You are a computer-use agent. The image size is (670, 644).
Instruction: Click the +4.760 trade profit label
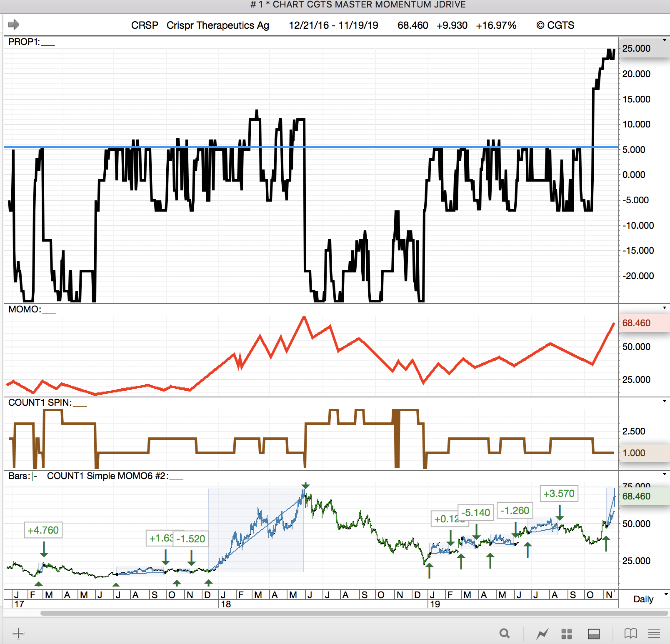[43, 530]
